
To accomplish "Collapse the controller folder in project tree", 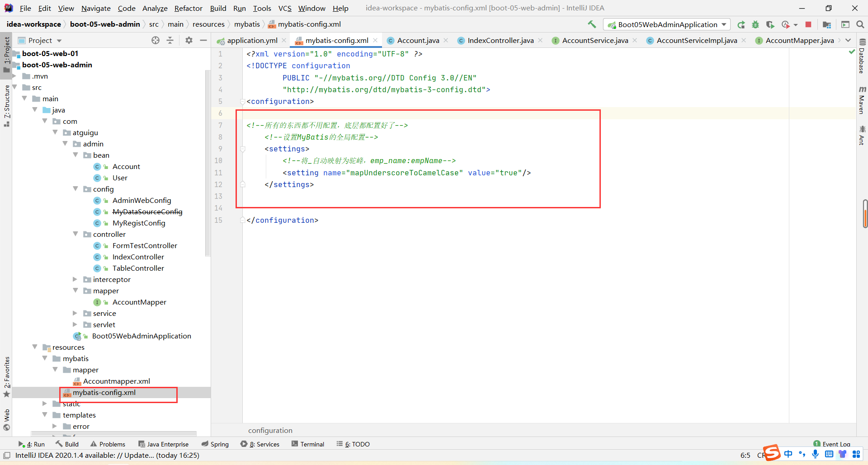I will click(x=75, y=234).
